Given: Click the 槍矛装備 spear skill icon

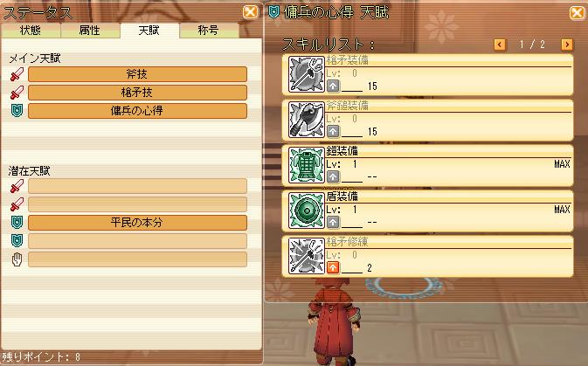Looking at the screenshot, I should 307,74.
